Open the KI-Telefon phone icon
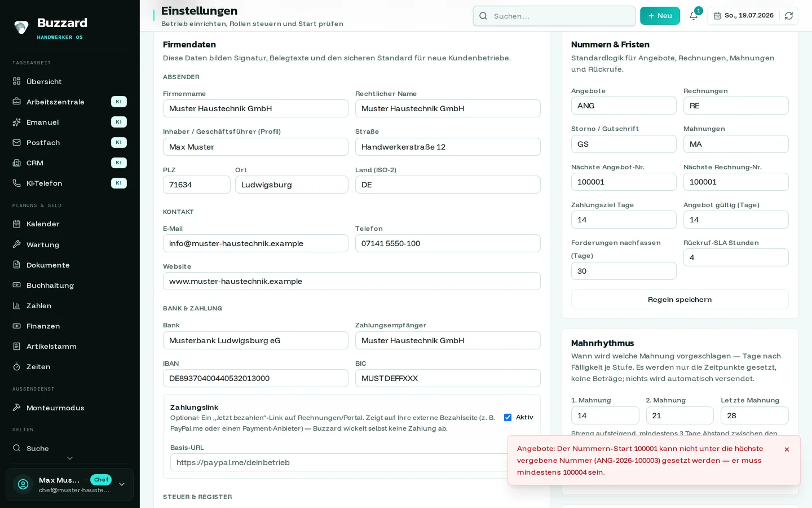Screen dimensions: 812x508 click(16, 183)
